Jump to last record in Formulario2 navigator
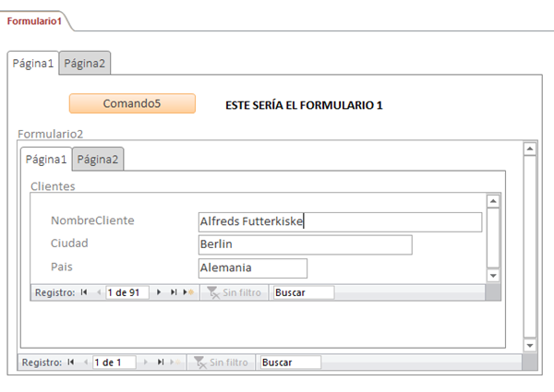The height and width of the screenshot is (392, 554). 160,362
